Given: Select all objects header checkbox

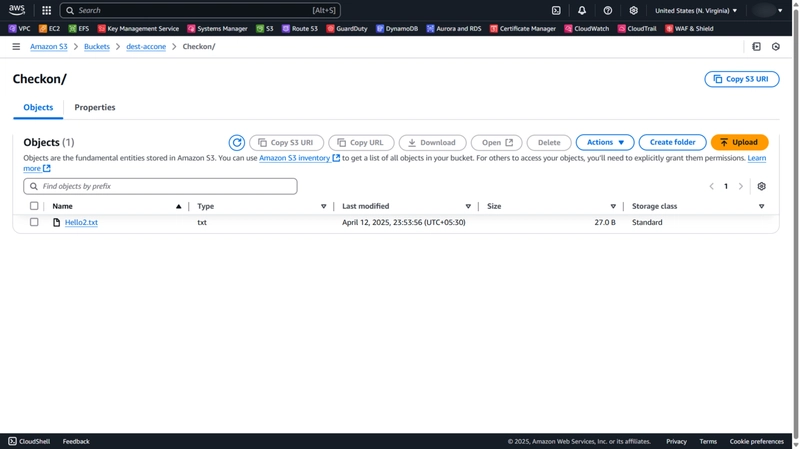Looking at the screenshot, I should click(34, 206).
